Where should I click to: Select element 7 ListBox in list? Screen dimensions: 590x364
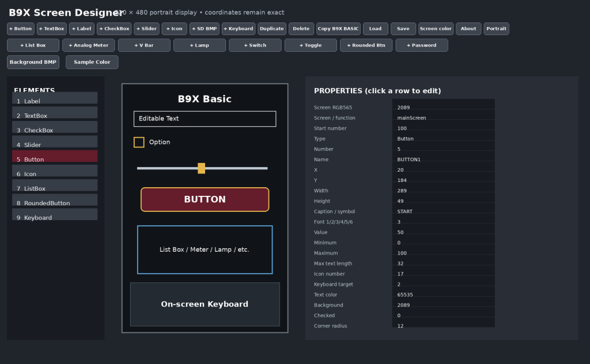tap(55, 185)
